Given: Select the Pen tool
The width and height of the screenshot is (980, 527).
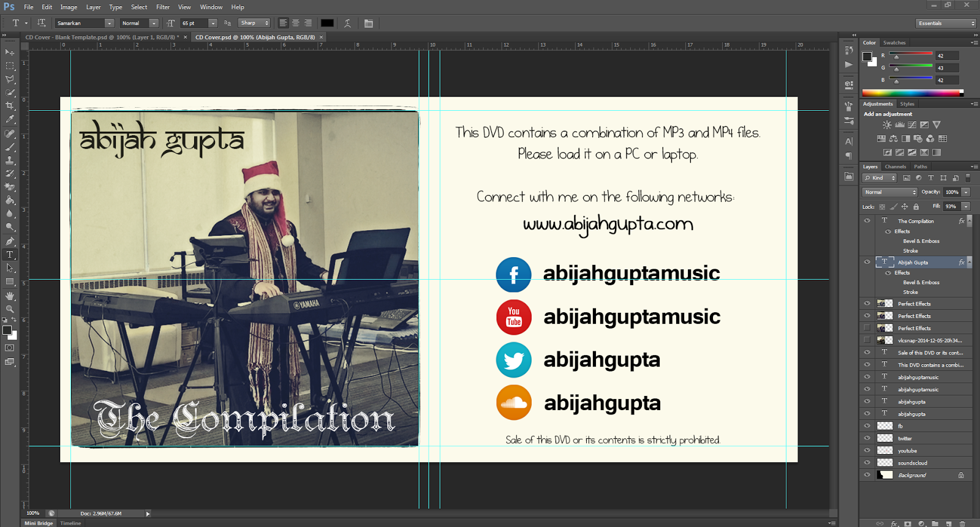Looking at the screenshot, I should pos(10,241).
